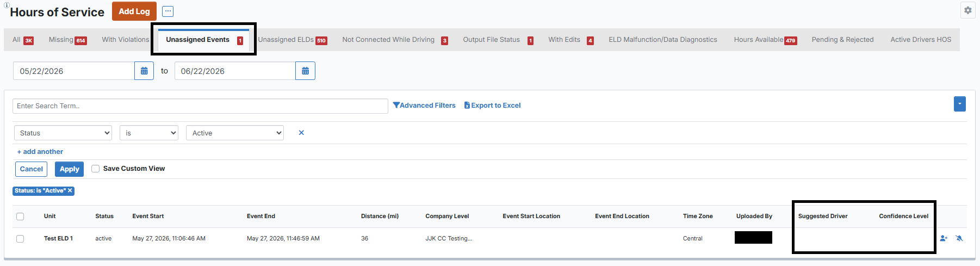Select the Test ELD 1 row checkbox
This screenshot has width=980, height=266.
pos(20,239)
